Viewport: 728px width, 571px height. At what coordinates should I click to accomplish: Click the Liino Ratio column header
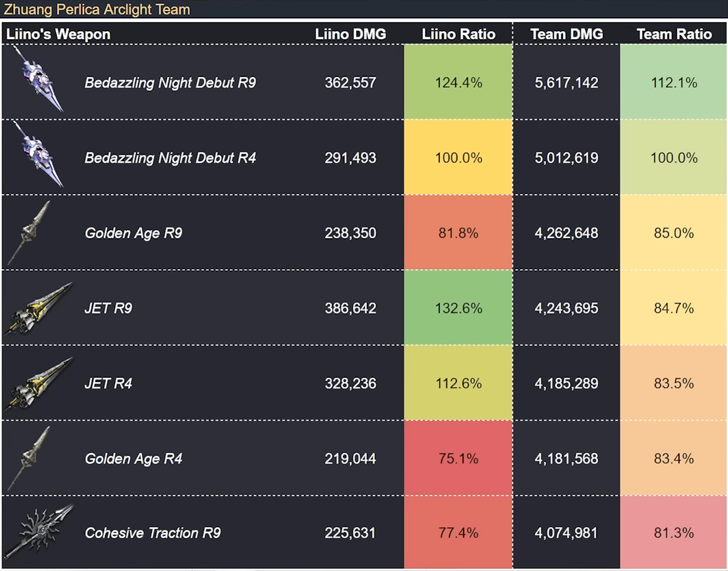[458, 34]
